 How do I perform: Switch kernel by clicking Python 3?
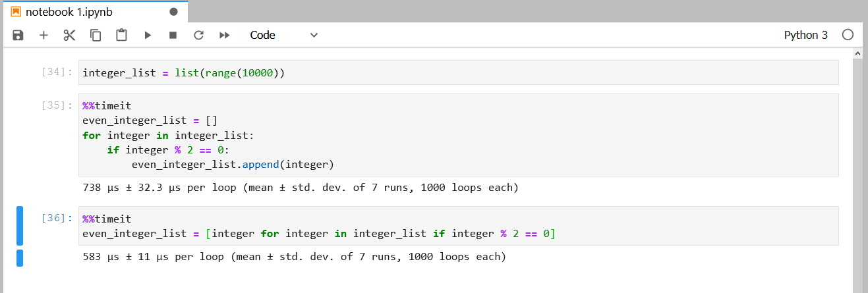805,35
